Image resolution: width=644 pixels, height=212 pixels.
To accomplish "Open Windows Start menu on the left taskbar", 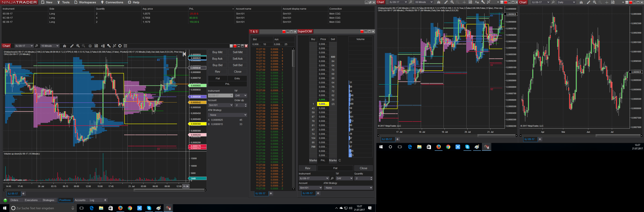I will click(5, 208).
